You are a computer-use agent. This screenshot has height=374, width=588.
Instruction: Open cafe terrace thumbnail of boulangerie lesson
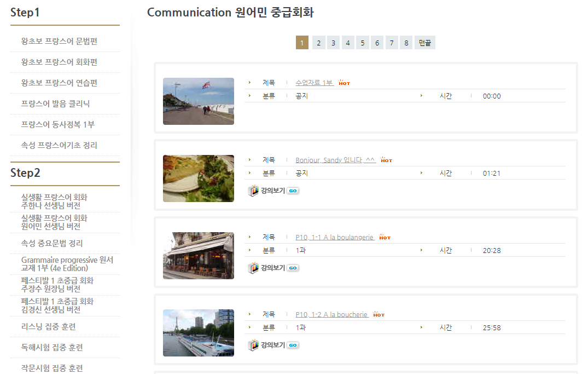[199, 256]
